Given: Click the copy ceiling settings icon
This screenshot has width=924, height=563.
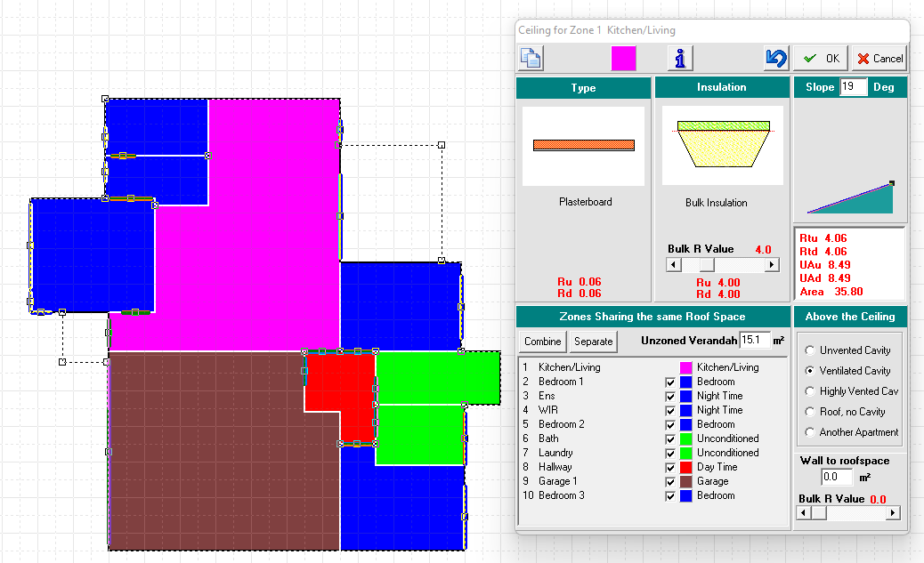Looking at the screenshot, I should 531,59.
